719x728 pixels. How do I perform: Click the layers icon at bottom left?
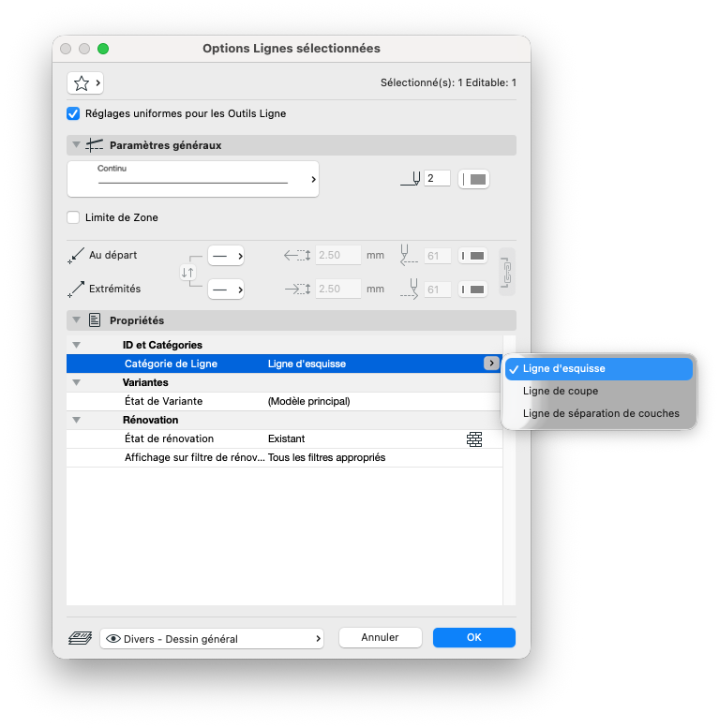coord(80,638)
